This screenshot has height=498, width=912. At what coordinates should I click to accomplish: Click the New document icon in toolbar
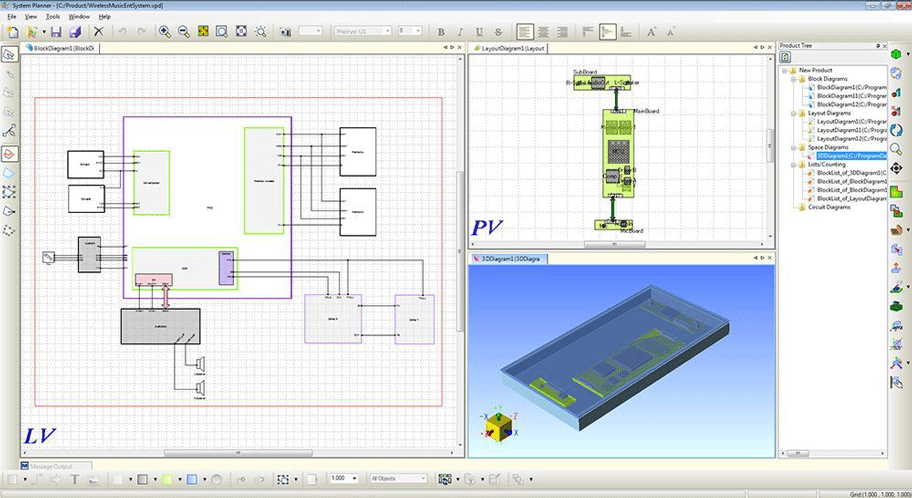click(x=12, y=32)
